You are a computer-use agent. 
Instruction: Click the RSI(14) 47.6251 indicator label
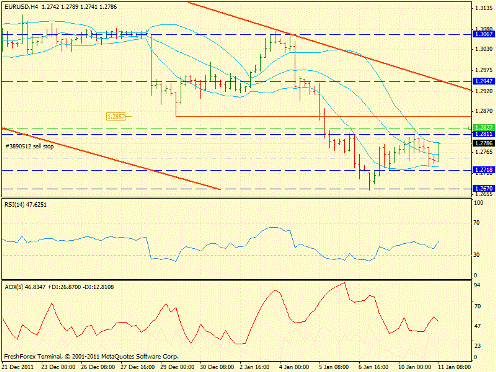click(26, 204)
